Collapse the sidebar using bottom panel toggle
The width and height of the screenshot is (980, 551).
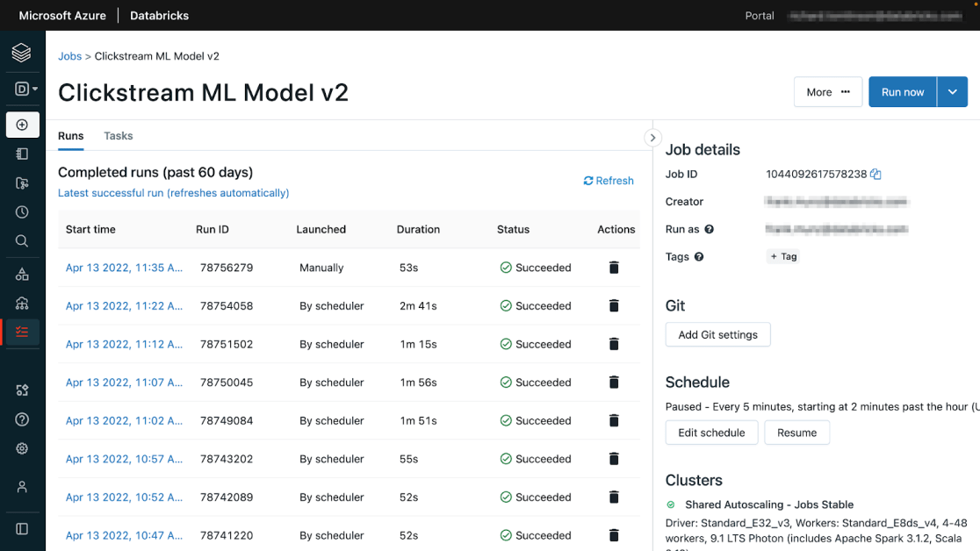pos(22,529)
